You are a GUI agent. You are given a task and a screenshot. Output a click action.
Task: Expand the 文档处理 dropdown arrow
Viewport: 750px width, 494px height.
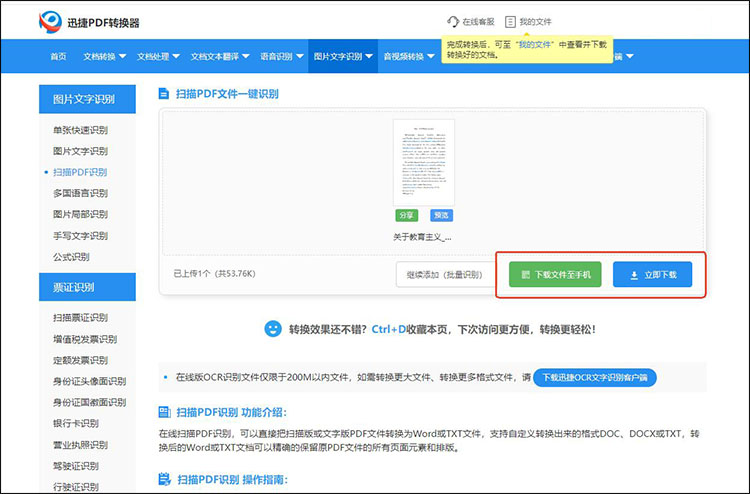pos(176,56)
